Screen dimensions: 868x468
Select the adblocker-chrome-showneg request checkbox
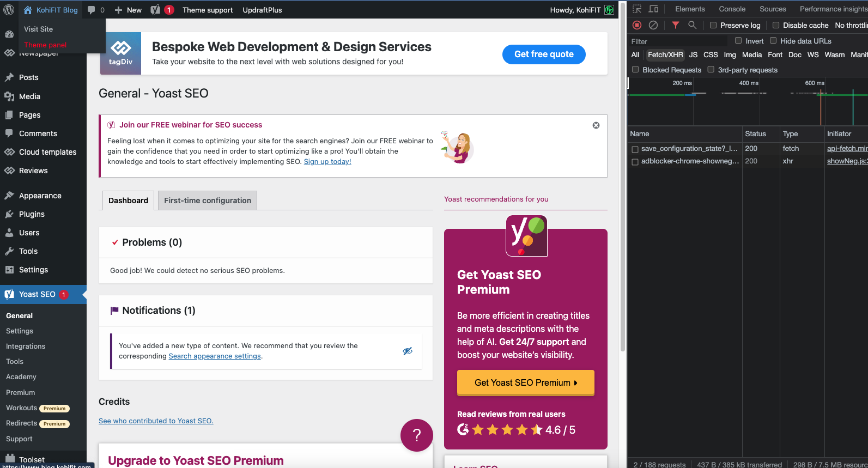pos(635,162)
